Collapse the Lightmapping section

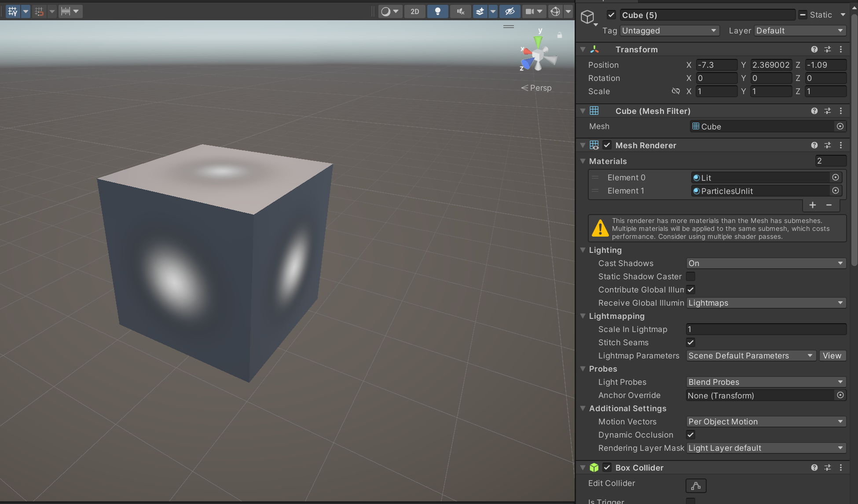[583, 316]
